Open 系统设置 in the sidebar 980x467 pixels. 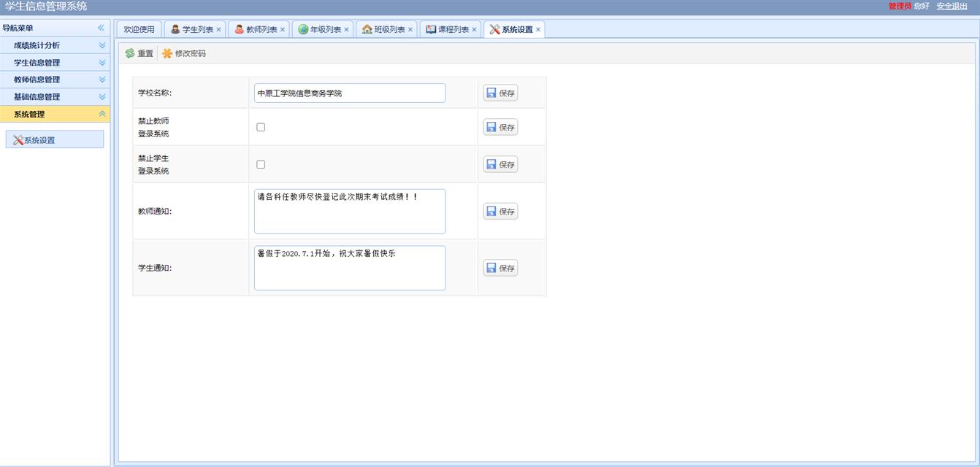(x=55, y=140)
